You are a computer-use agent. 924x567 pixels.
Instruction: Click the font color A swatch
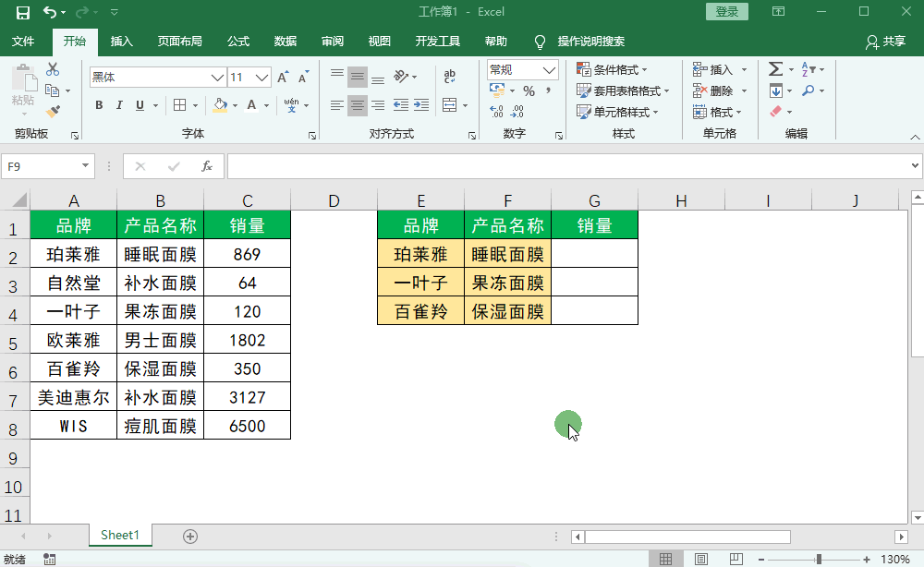coord(251,105)
